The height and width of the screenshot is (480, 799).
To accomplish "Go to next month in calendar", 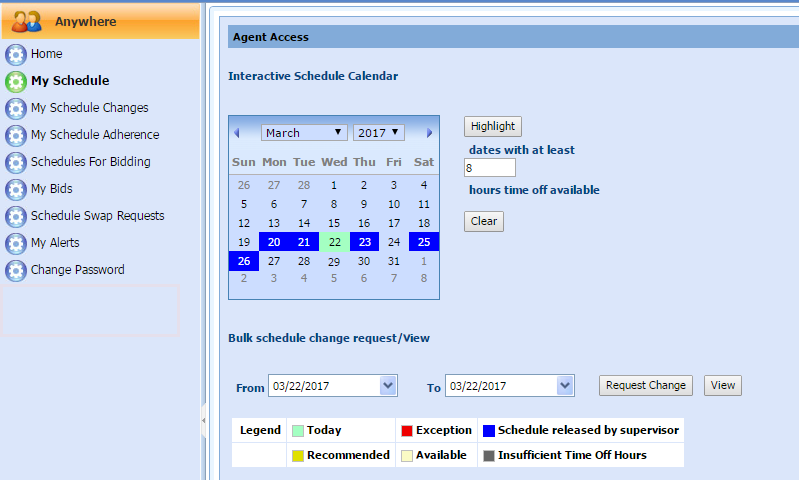I will click(430, 133).
